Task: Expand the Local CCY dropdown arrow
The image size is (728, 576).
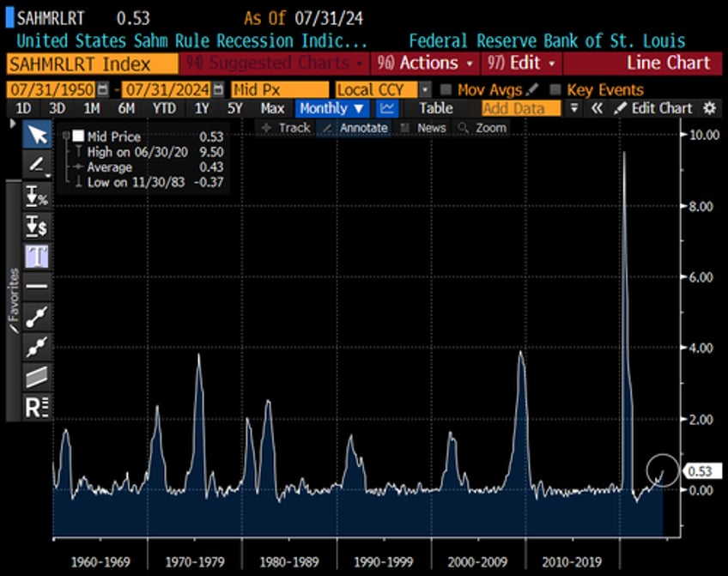Action: 424,89
